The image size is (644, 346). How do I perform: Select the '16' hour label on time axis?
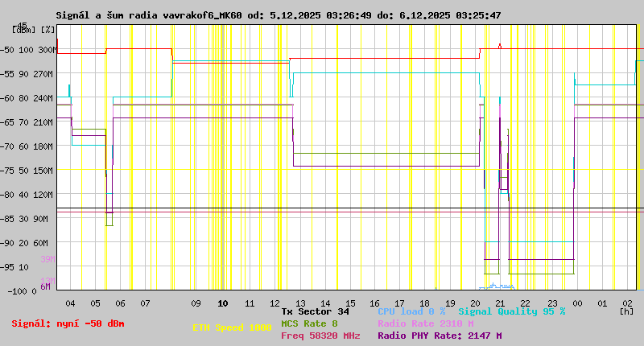point(375,303)
